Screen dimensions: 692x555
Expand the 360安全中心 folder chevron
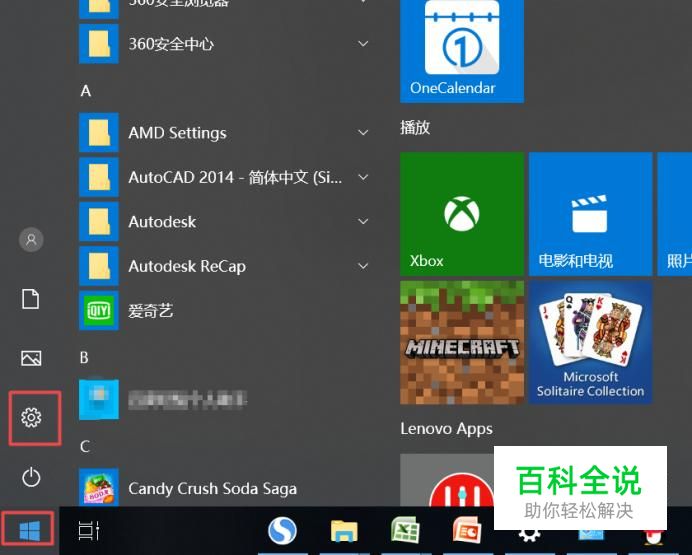coord(363,44)
